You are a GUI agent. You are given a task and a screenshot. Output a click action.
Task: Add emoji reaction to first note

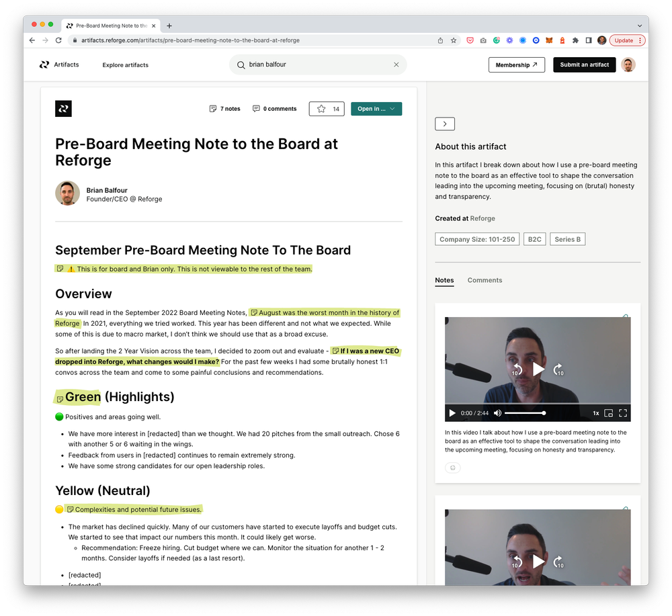tap(452, 468)
